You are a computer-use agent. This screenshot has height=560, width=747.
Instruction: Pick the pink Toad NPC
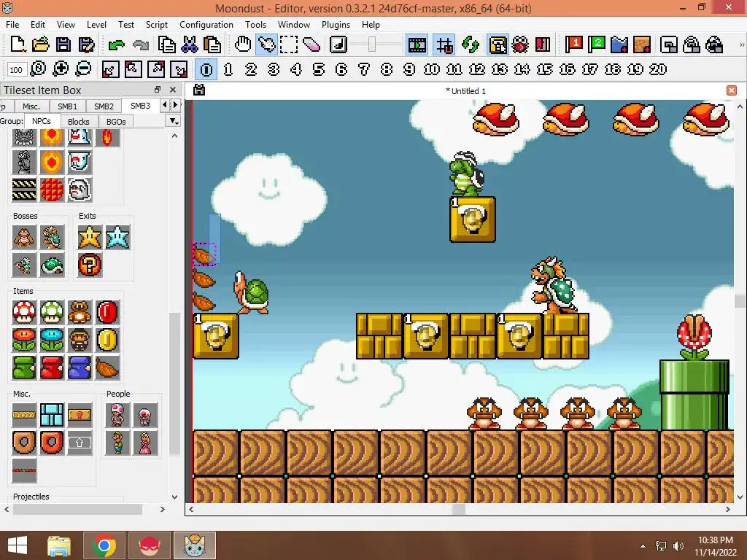[x=117, y=415]
